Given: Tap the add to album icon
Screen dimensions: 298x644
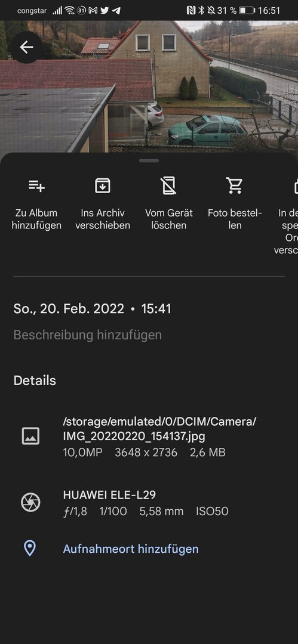Looking at the screenshot, I should pyautogui.click(x=36, y=185).
